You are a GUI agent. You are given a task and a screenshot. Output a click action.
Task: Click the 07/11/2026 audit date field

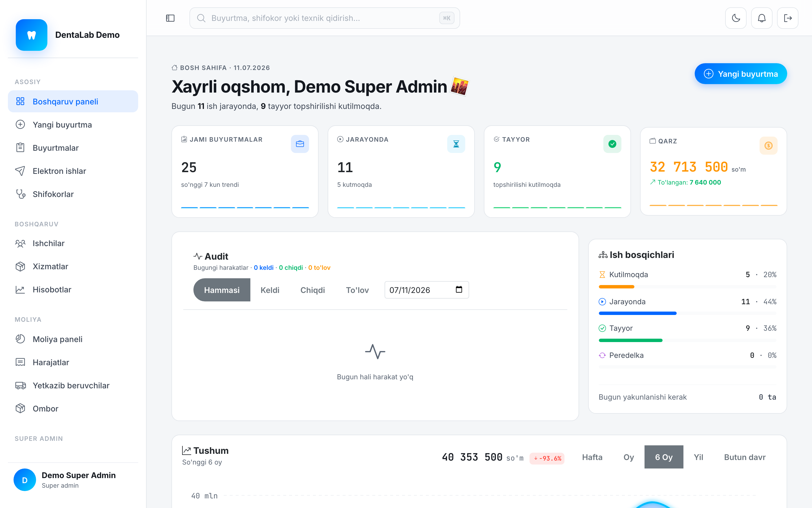[427, 290]
